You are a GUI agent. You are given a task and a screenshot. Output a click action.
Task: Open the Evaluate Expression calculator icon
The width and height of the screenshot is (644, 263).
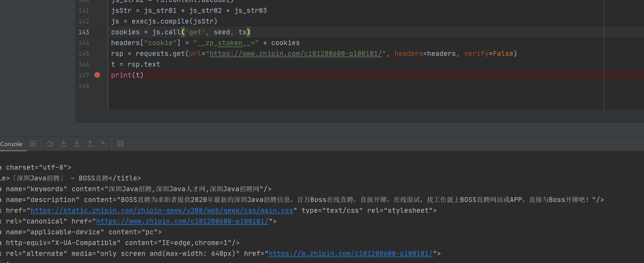coord(120,144)
